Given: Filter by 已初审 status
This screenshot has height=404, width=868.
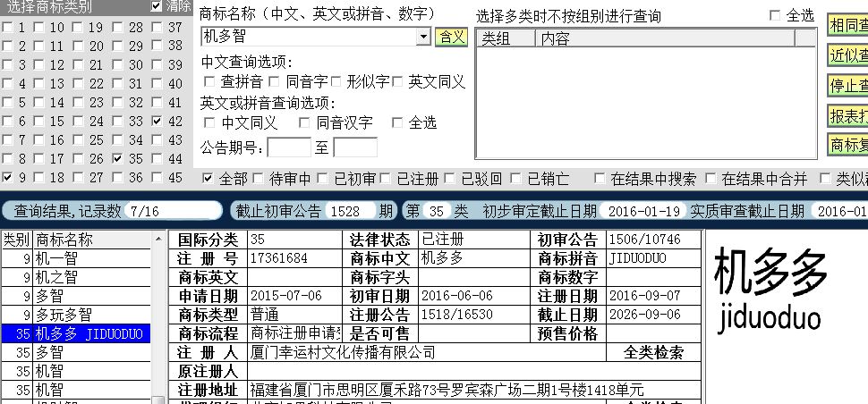Looking at the screenshot, I should coord(323,179).
